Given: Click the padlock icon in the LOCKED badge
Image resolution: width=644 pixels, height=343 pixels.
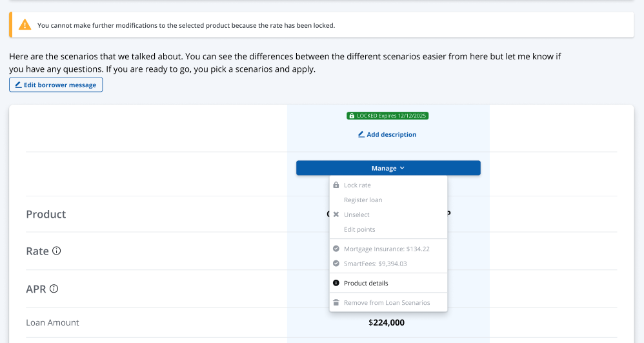Looking at the screenshot, I should click(352, 116).
